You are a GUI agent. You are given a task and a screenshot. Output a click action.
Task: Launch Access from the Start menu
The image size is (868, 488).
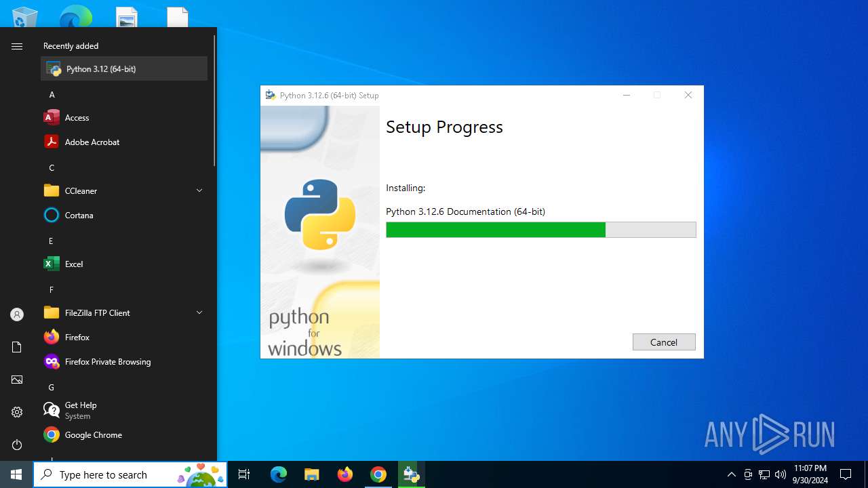[x=124, y=117]
